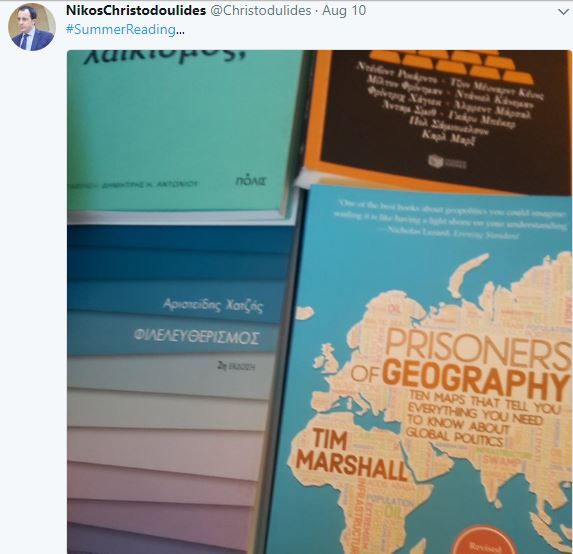Click the 2η έκδοση edition label
This screenshot has height=554, width=573.
point(236,366)
